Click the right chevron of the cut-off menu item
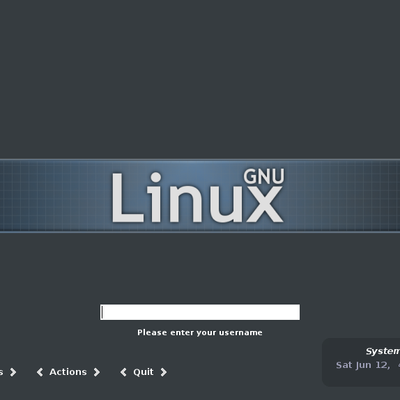The width and height of the screenshot is (400, 400). (13, 372)
